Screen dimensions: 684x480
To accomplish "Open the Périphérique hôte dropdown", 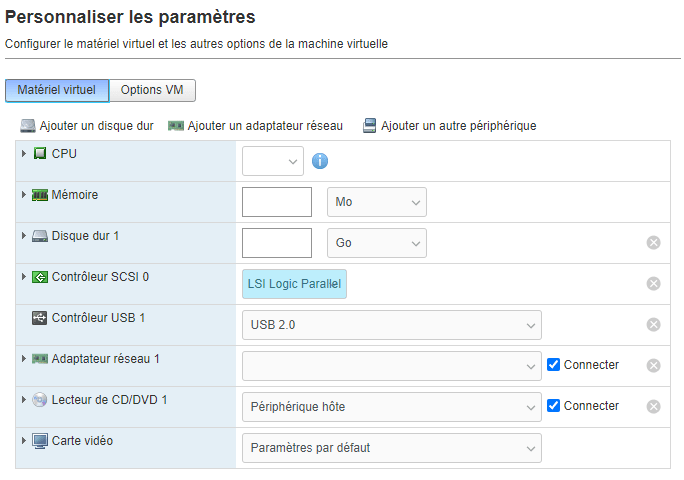I will click(x=392, y=407).
